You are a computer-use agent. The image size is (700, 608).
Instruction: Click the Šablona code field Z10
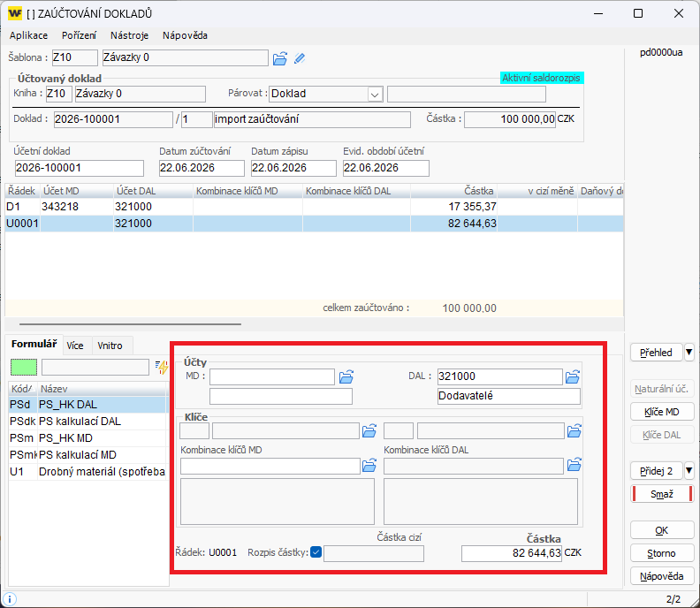click(74, 57)
